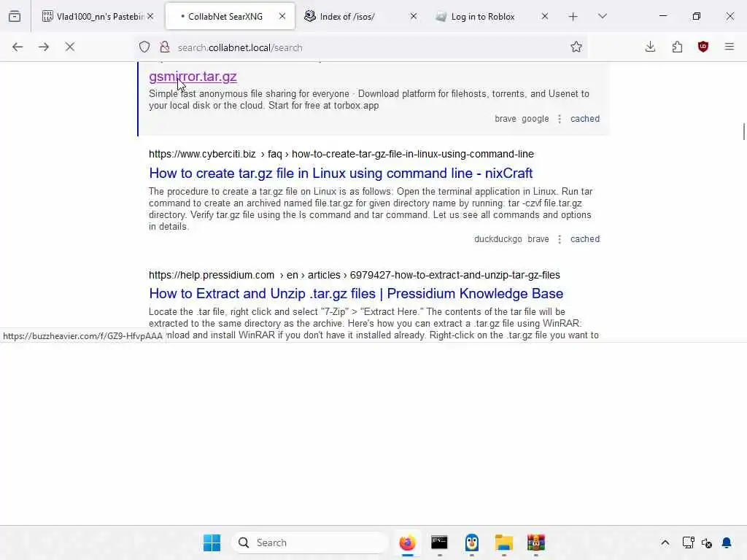
Task: Click the brave engine label under nixCraft result
Action: pos(538,239)
